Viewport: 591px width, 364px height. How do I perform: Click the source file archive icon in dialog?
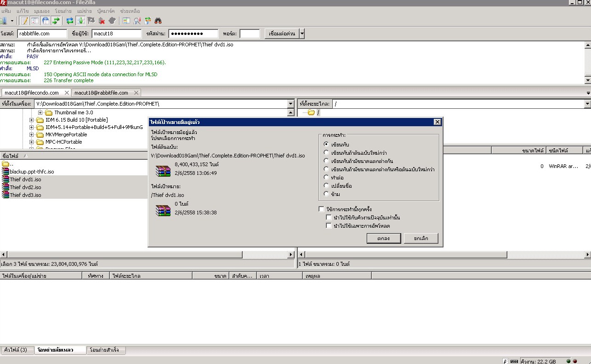click(x=163, y=170)
